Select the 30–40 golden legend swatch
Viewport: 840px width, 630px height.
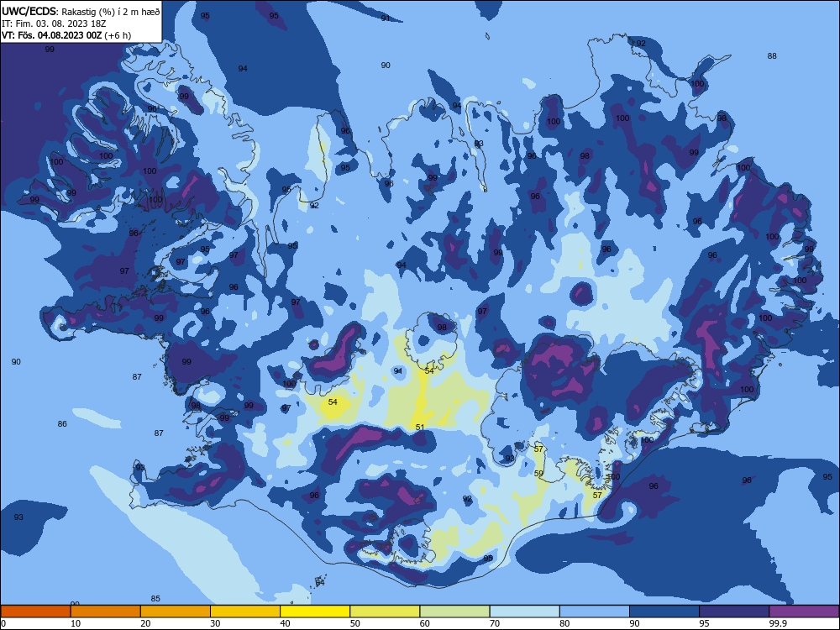point(245,612)
